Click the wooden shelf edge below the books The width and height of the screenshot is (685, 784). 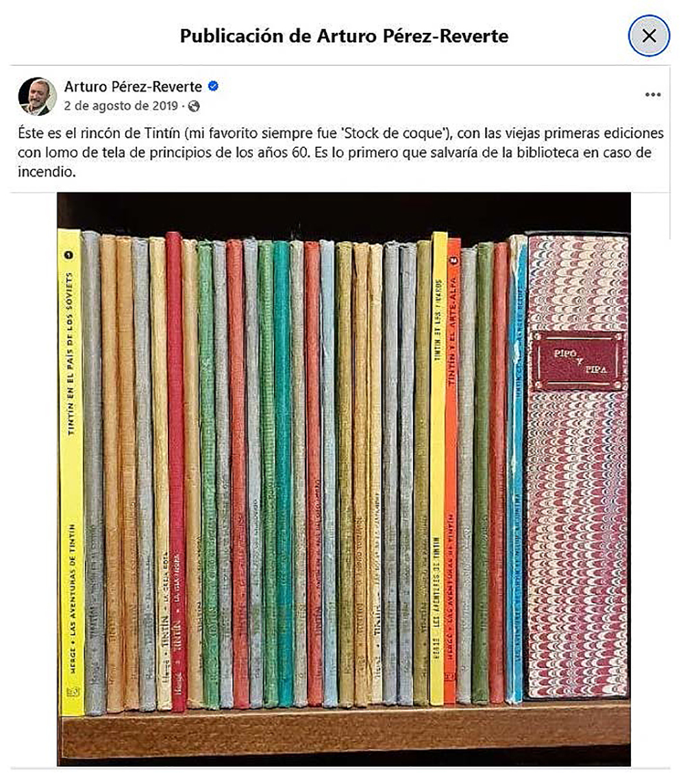tap(344, 731)
